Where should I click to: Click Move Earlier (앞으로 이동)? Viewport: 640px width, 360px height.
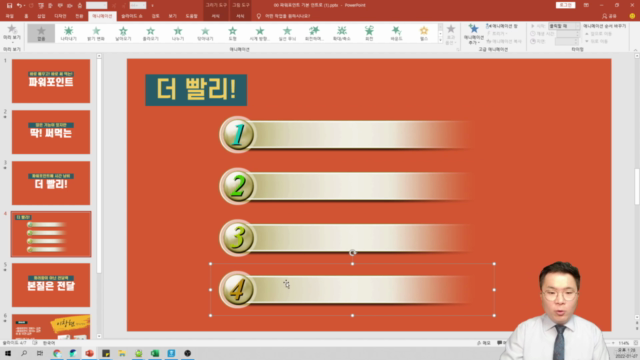point(598,34)
